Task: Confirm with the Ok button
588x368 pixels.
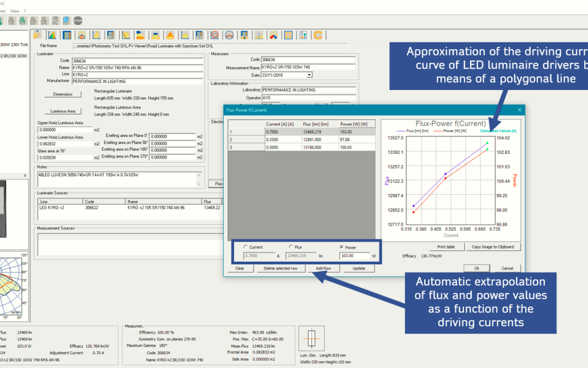Action: click(x=476, y=268)
